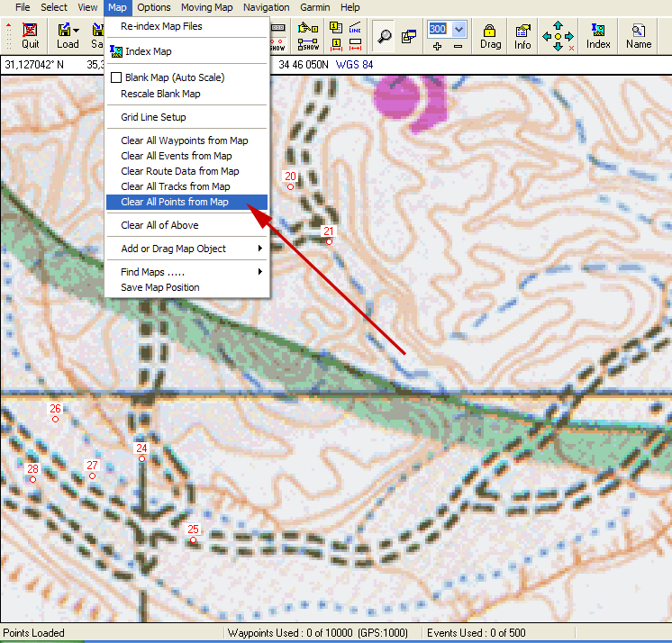
Task: Choose Re-index Map Files
Action: tap(186, 26)
